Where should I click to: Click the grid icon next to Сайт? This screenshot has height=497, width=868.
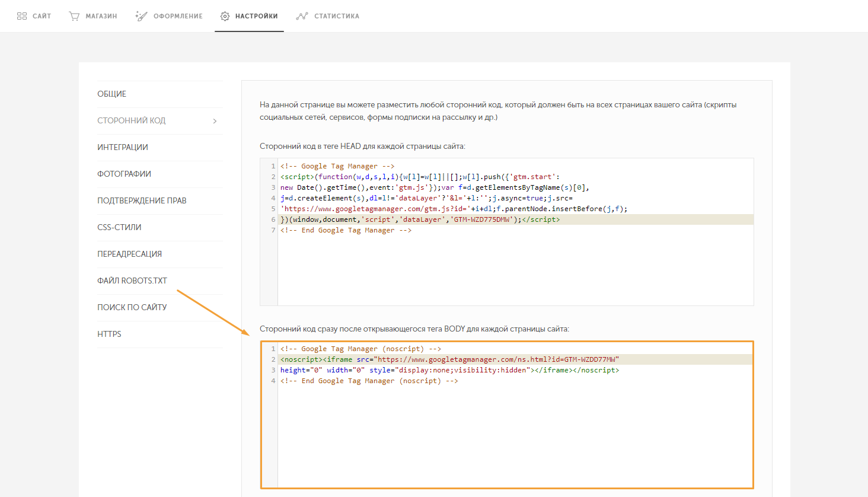click(x=22, y=16)
